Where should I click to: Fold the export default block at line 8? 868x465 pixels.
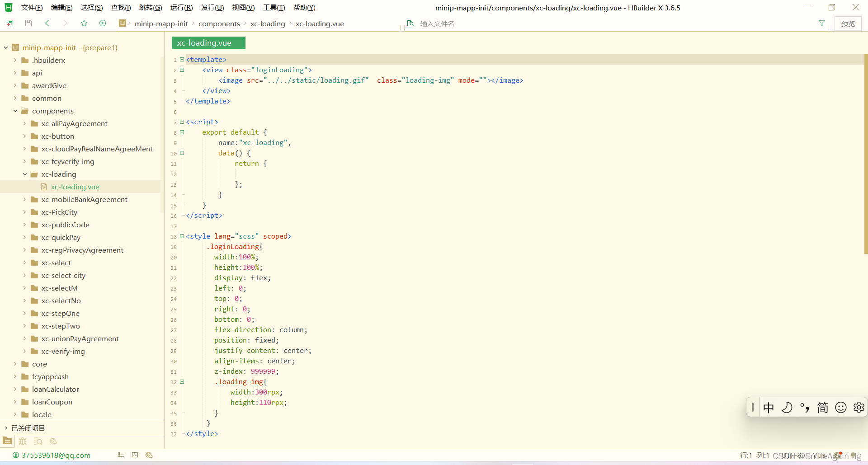click(182, 132)
